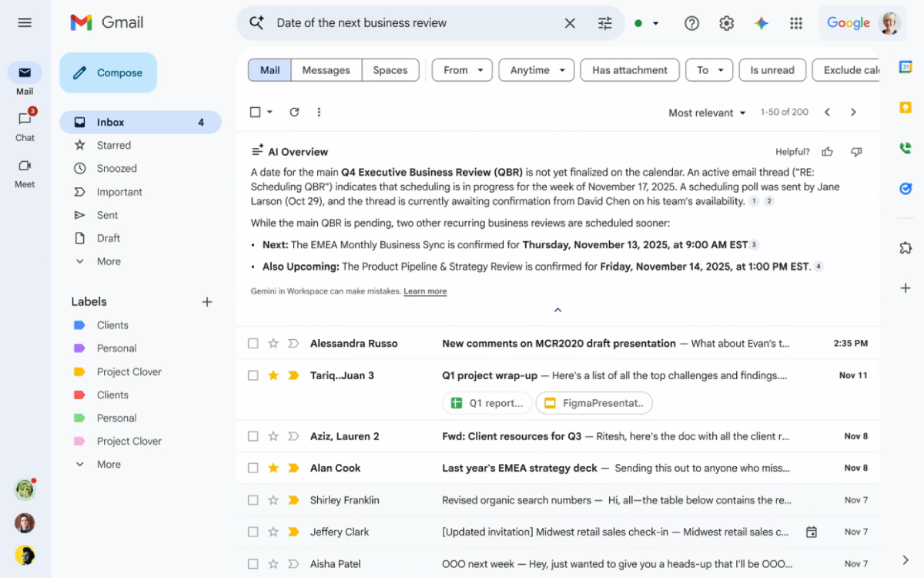
Task: Open the Anytime date filter dropdown
Action: (x=536, y=69)
